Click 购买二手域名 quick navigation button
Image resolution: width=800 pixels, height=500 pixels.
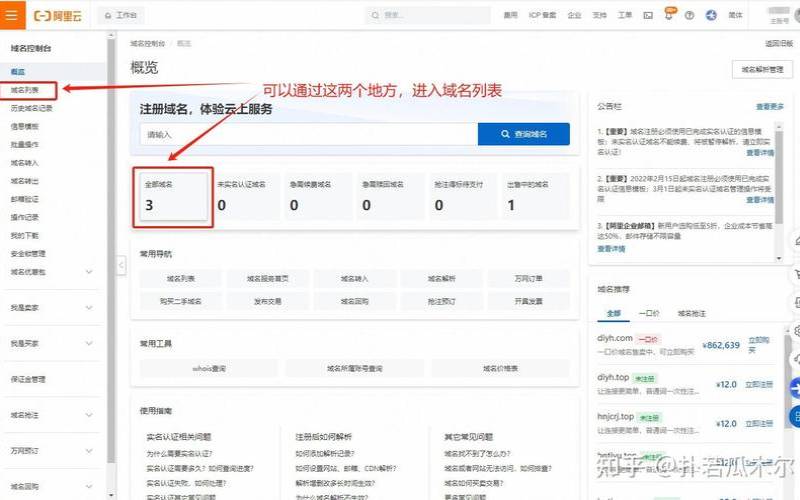181,301
